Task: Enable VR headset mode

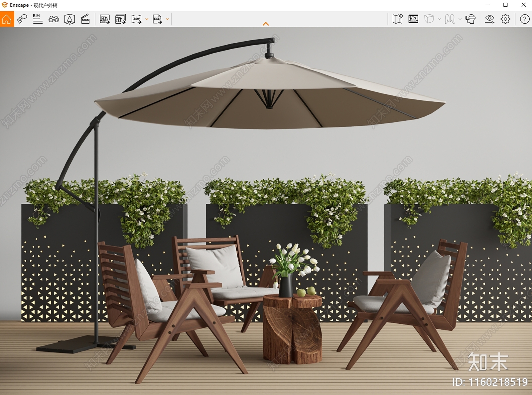Action: (x=470, y=19)
